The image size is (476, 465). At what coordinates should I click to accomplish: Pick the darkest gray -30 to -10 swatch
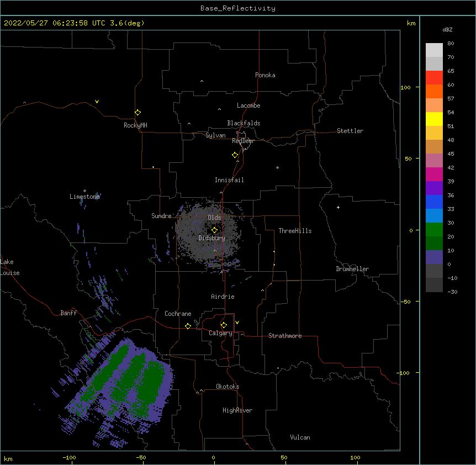[x=434, y=285]
